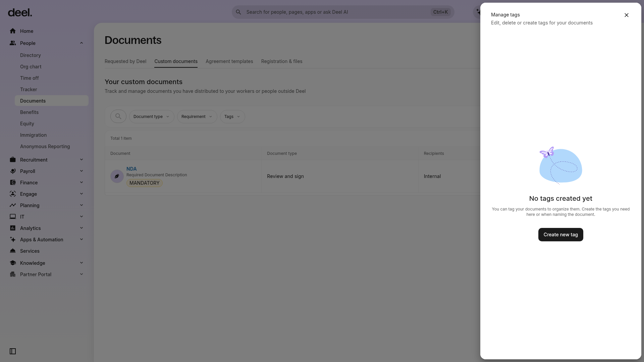
Task: Open Directory in the sidebar
Action: pos(52,55)
